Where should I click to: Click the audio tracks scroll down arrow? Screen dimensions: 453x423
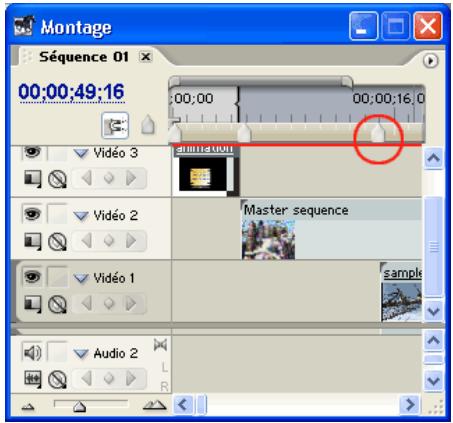433,380
